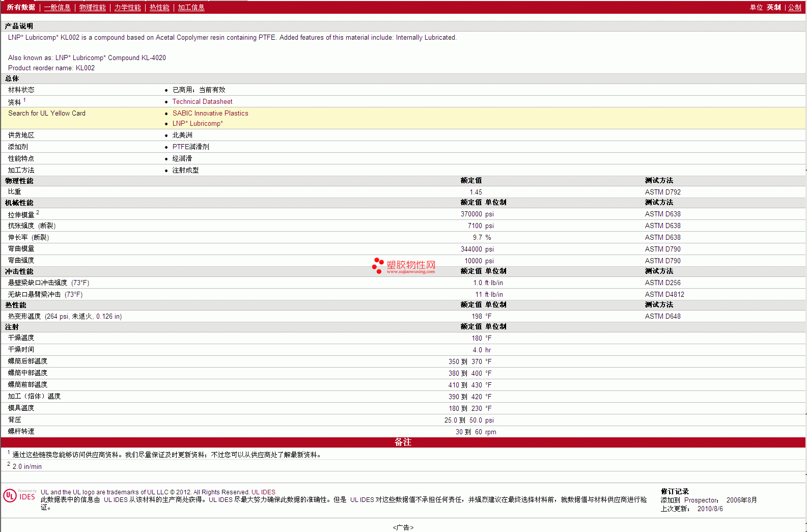
Task: Select the 干燥温度 value 180
Action: (477, 338)
